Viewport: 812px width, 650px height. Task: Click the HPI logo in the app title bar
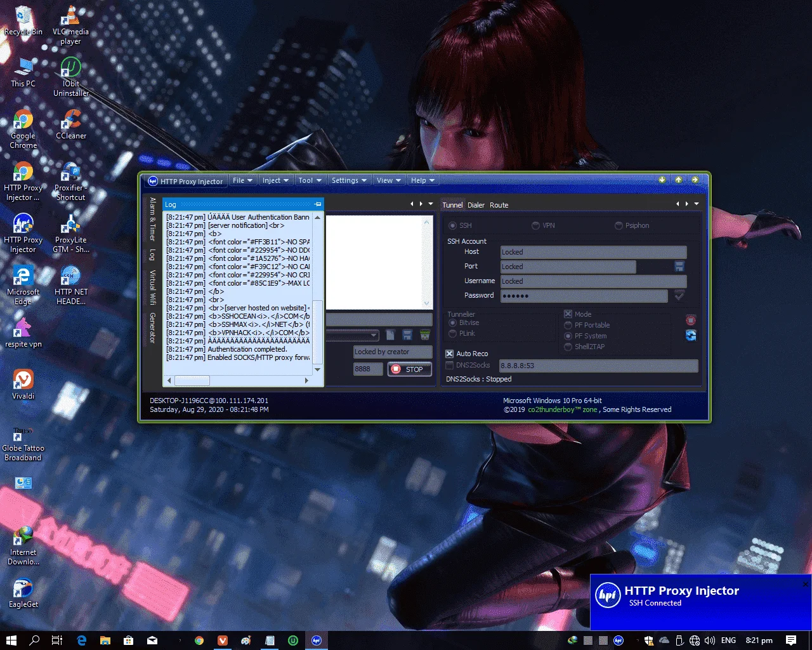coord(152,181)
